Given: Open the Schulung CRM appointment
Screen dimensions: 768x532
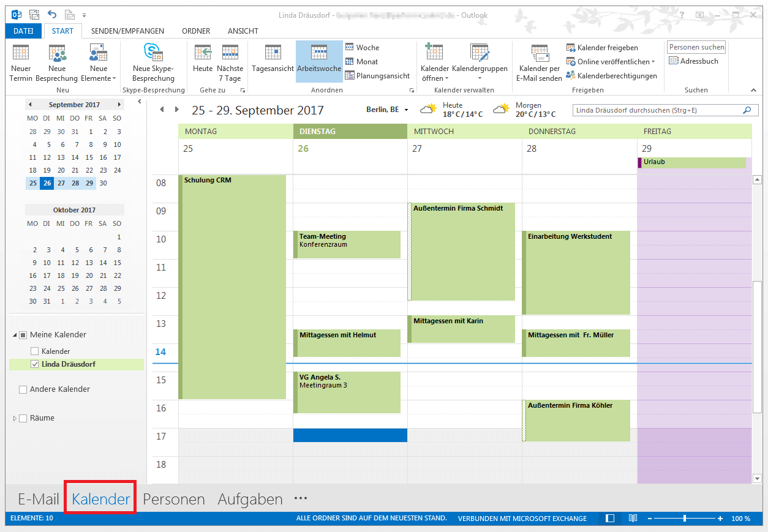Looking at the screenshot, I should [x=233, y=287].
